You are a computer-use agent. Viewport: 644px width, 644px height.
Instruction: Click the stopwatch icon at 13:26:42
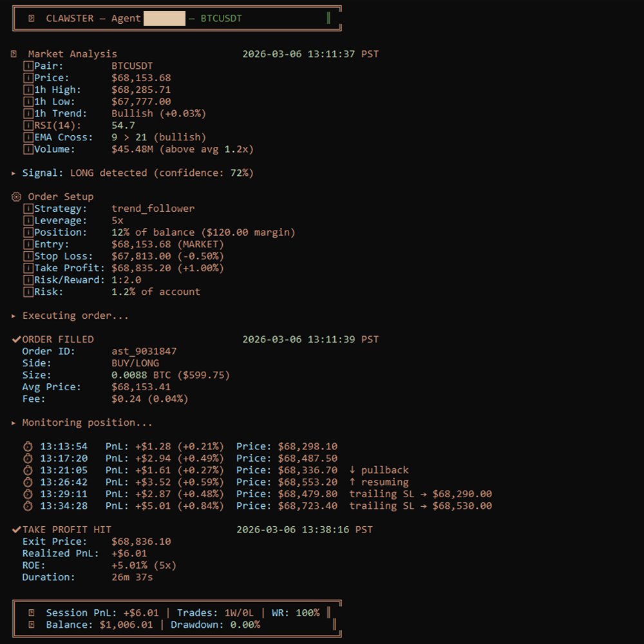(28, 482)
